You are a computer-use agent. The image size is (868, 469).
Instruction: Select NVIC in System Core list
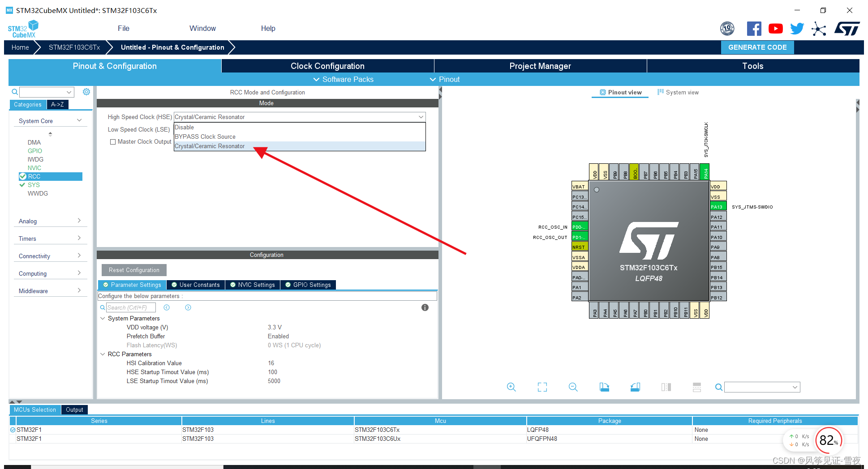coord(34,168)
